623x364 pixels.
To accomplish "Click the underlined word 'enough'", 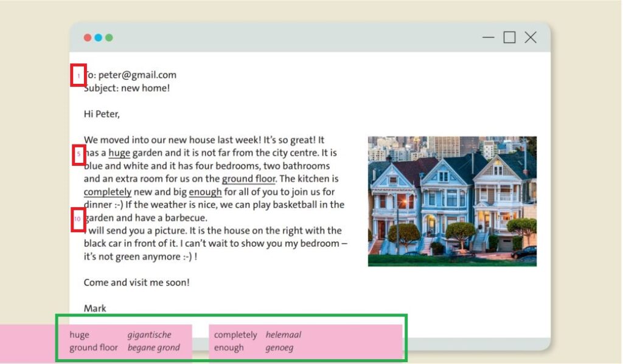I will tap(205, 192).
